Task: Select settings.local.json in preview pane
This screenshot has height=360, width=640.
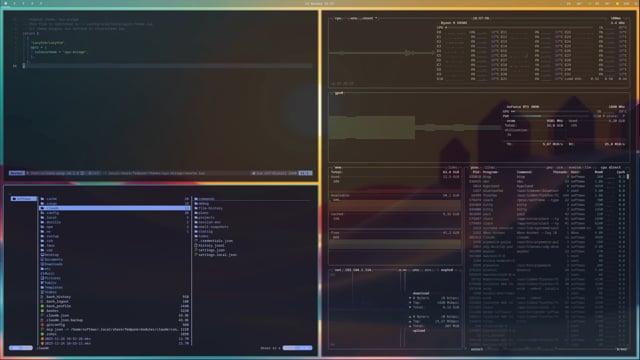Action: (217, 255)
